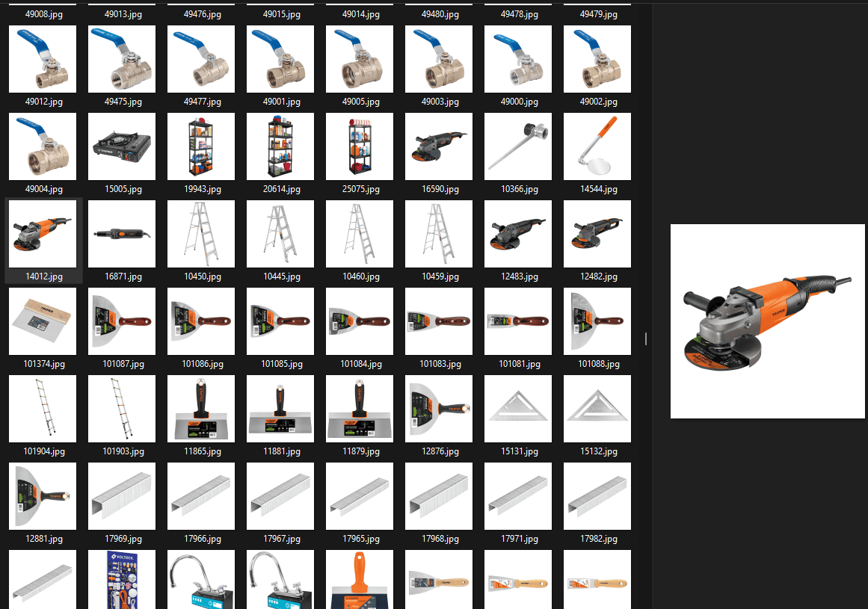Select the 10450.jpg aluminum ladder image
Viewport: 868px width, 609px height.
click(201, 234)
